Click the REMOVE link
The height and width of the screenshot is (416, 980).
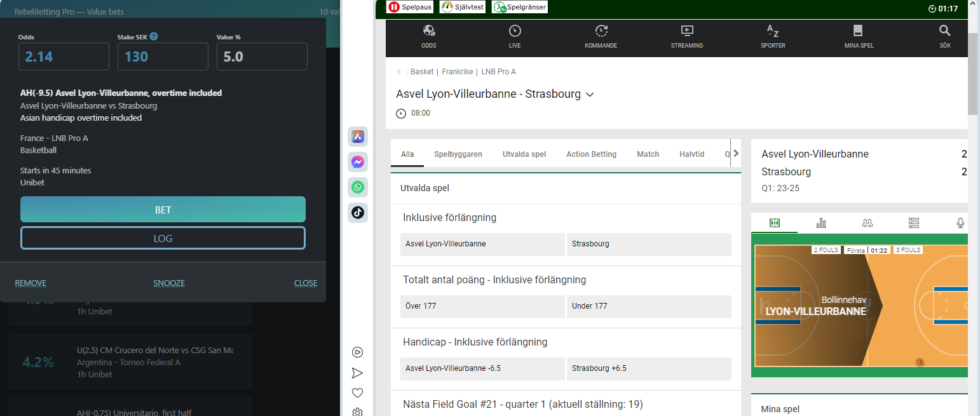[x=31, y=283]
